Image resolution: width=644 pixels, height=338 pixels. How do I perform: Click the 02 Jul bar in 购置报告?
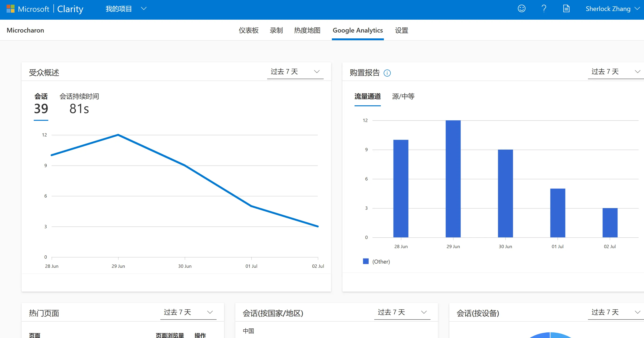coord(610,223)
